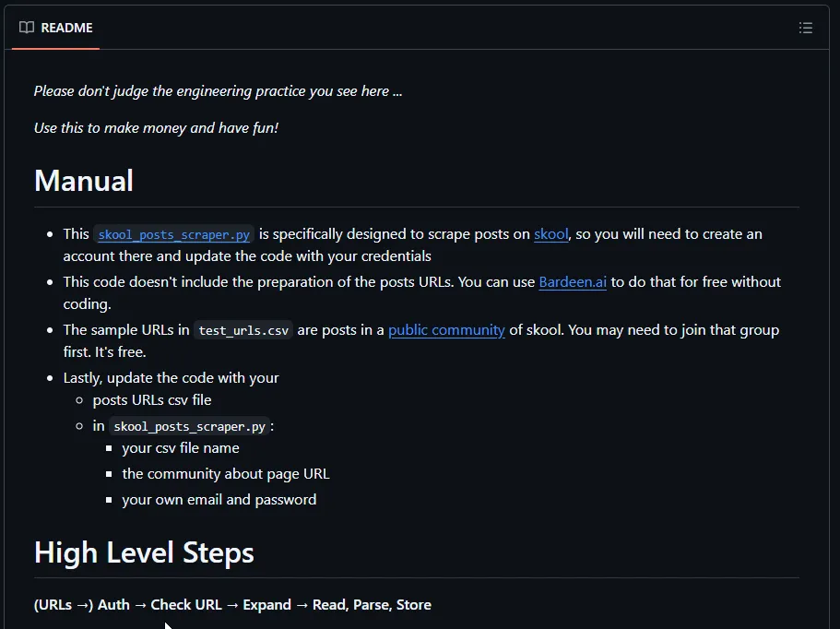
Task: Click the test_urls.csv inline code
Action: point(243,330)
